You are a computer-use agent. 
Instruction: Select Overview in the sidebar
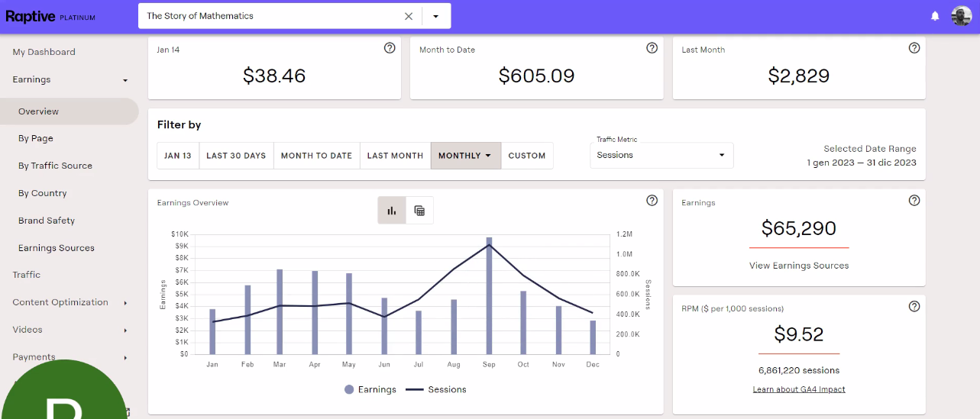pos(69,111)
